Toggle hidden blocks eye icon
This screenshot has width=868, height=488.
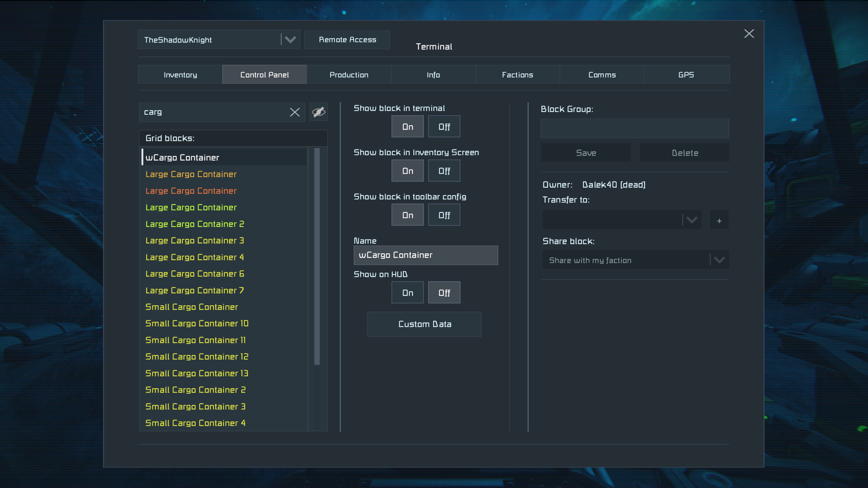tap(318, 112)
